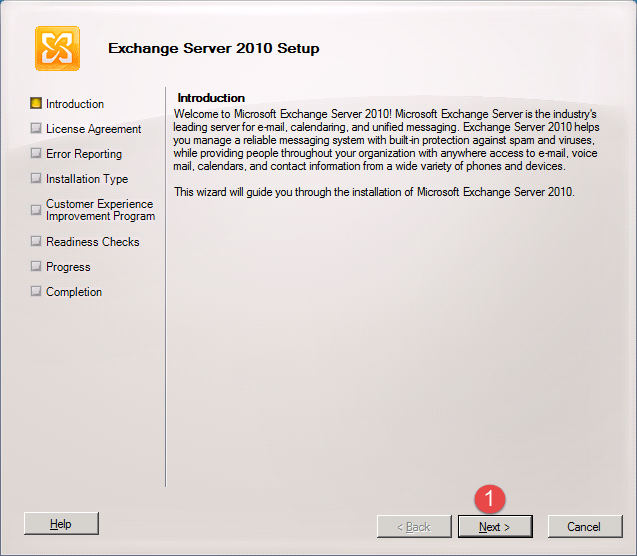Viewport: 637px width, 556px height.
Task: Click the 'Welcome to Microsoft Exchange Server 2010!' paragraph
Action: [386, 140]
